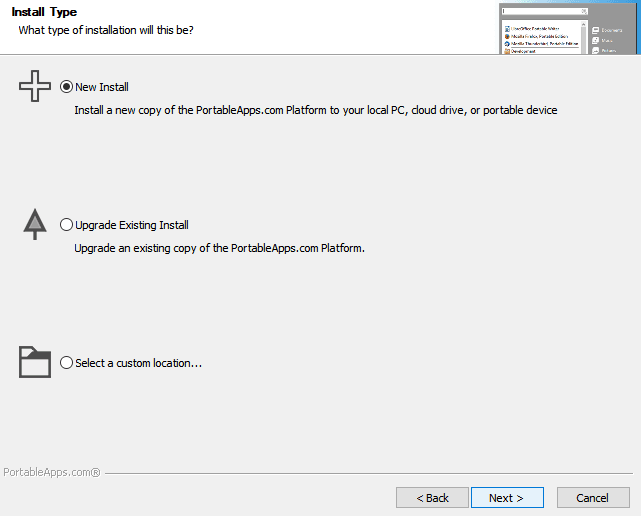
Task: Click the New Install description text
Action: click(316, 110)
